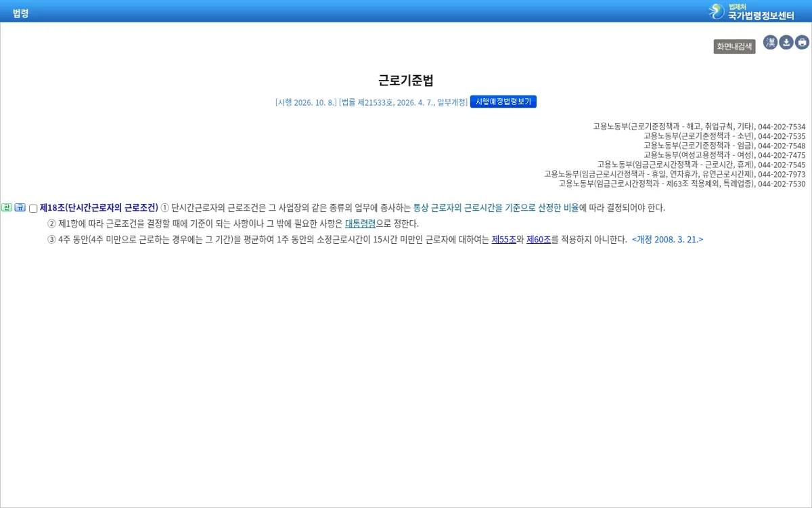Click the [법률 제21533호, 2026. 4. 7., 일부개정] text
This screenshot has width=812, height=508.
point(403,102)
